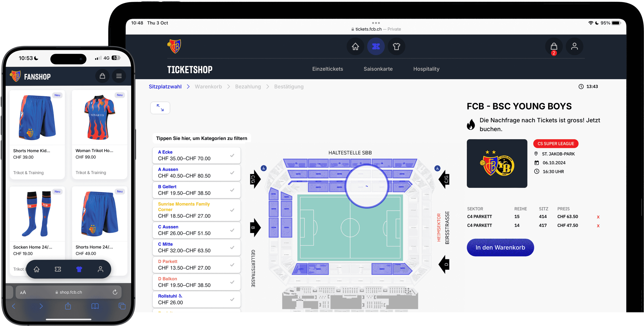This screenshot has width=644, height=326.
Task: Remove the CHF 47.50 seat with the x
Action: 598,226
